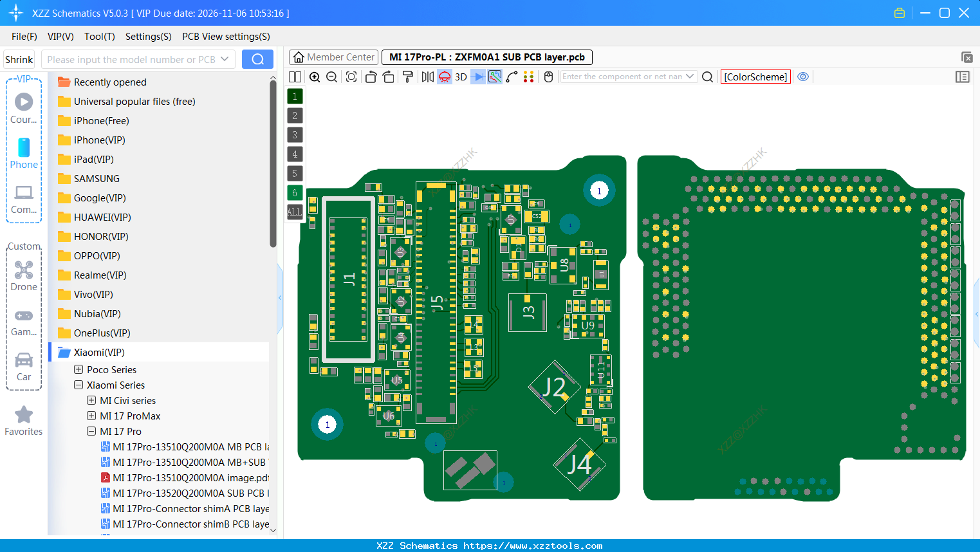Open the Settings(S) menu
This screenshot has width=980, height=552.
pyautogui.click(x=149, y=37)
